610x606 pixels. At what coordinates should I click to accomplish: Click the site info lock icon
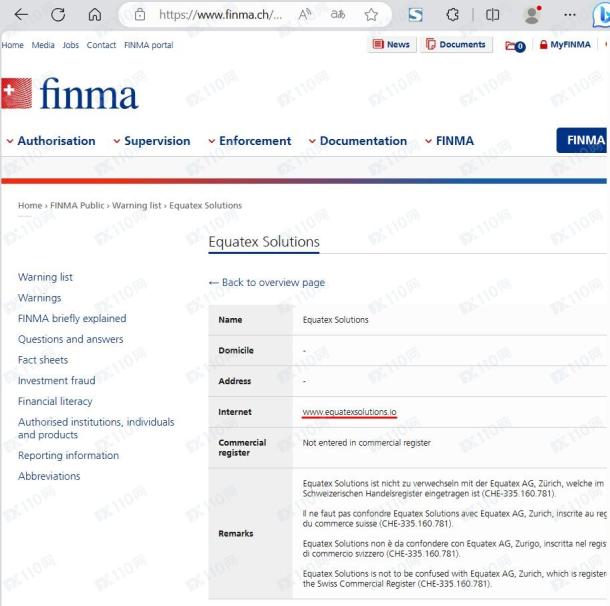[140, 15]
